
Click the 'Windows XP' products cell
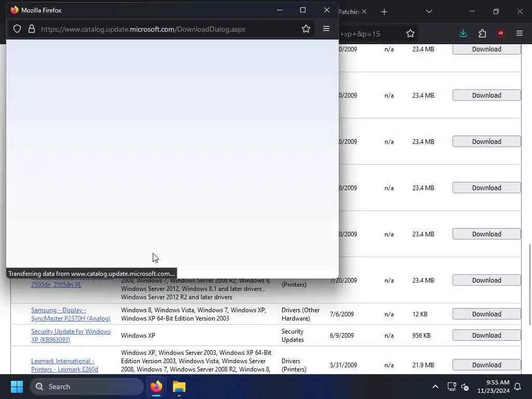pyautogui.click(x=138, y=336)
